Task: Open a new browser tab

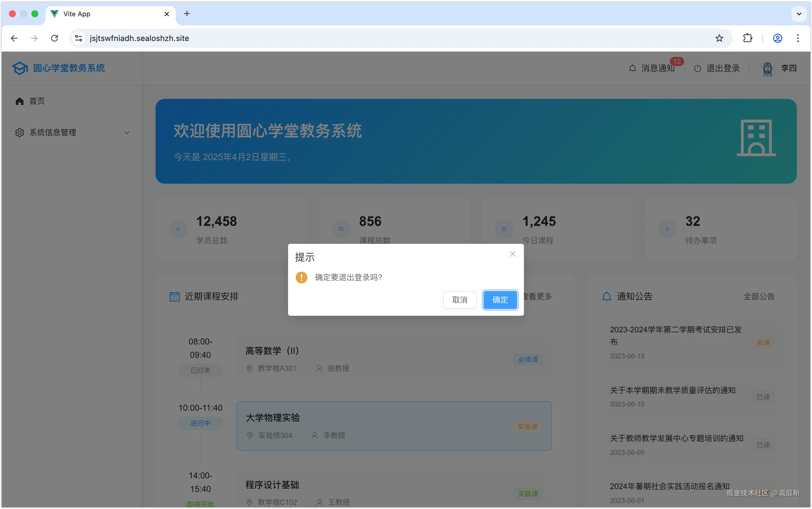Action: [x=187, y=14]
